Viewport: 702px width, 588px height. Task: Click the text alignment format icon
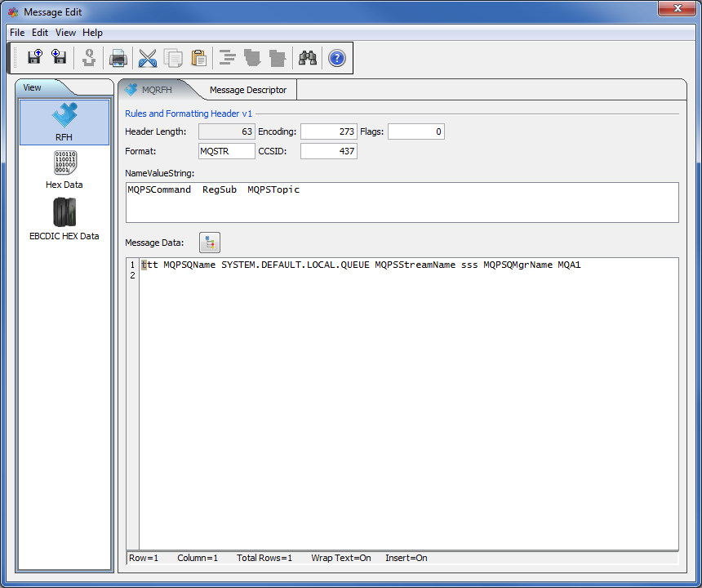click(x=228, y=58)
